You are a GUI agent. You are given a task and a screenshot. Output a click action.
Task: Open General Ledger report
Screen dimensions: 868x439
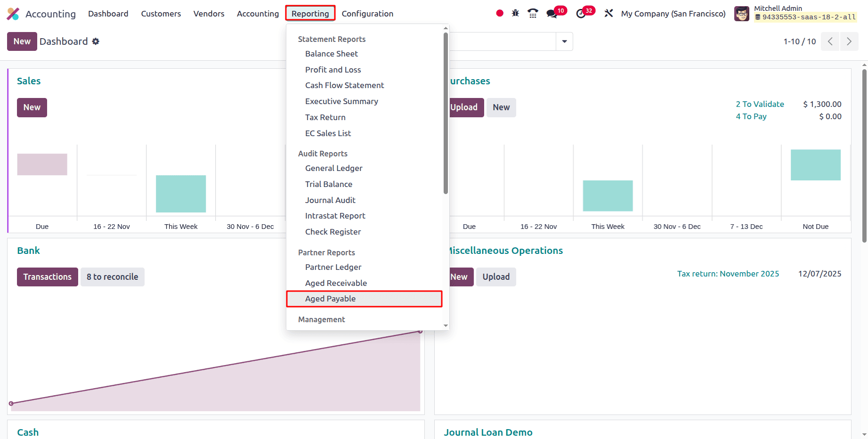point(365,168)
